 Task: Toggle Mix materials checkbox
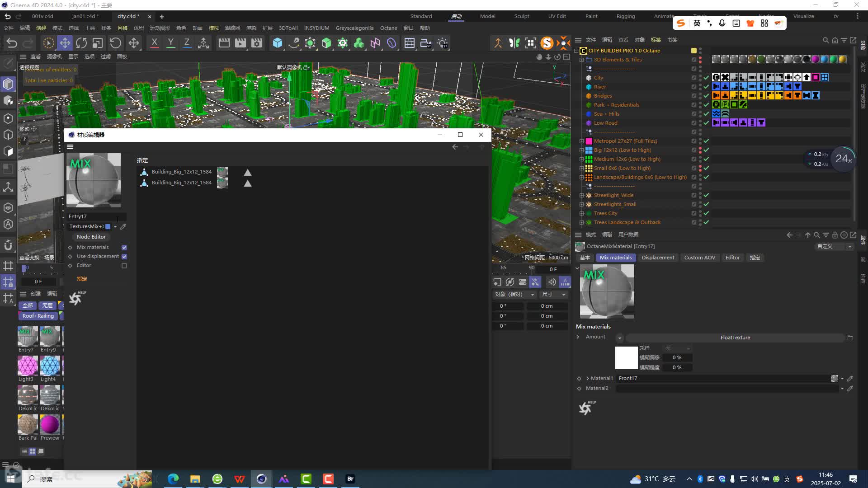click(124, 248)
